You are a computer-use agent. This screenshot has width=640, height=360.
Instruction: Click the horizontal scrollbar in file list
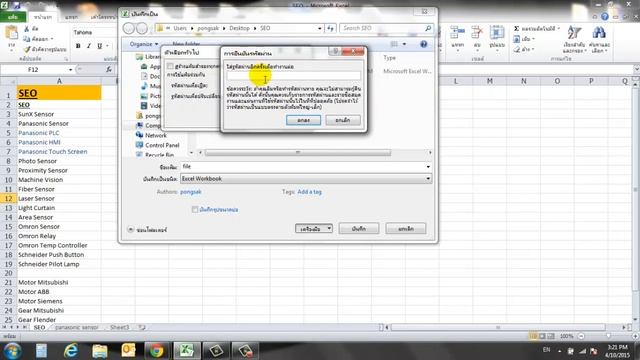tap(298, 153)
